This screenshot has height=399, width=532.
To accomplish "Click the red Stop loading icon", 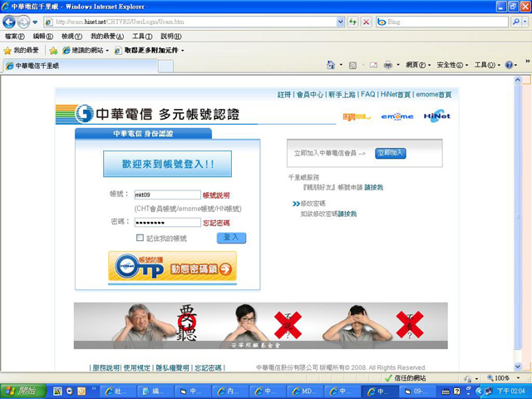I will point(366,22).
